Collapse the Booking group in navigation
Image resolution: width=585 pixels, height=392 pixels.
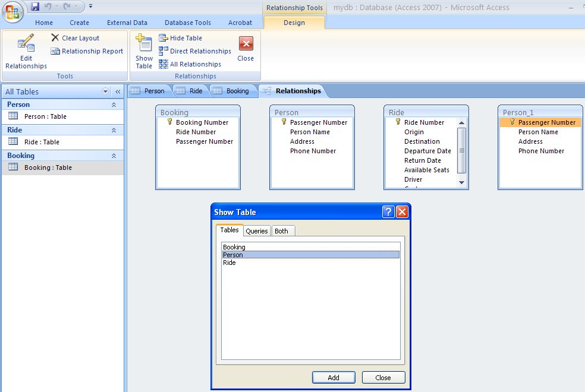(x=114, y=156)
